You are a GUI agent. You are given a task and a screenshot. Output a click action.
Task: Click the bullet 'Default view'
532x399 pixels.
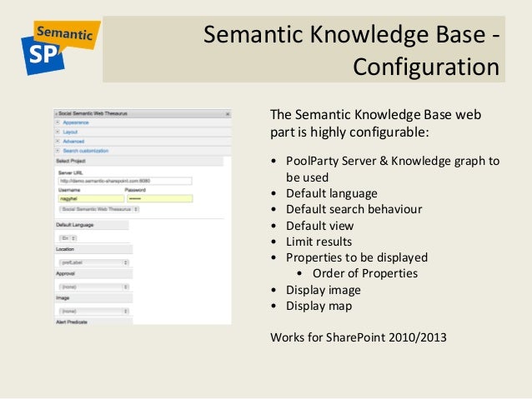click(319, 226)
